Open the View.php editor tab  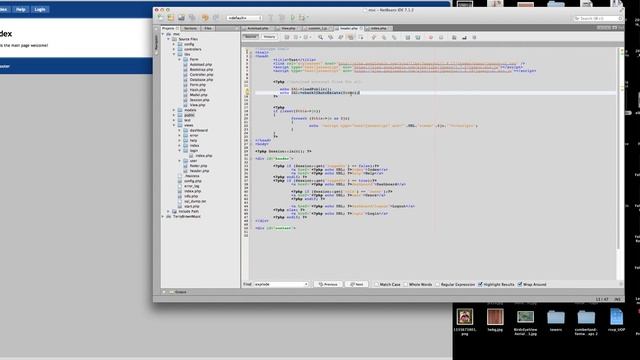(288, 29)
